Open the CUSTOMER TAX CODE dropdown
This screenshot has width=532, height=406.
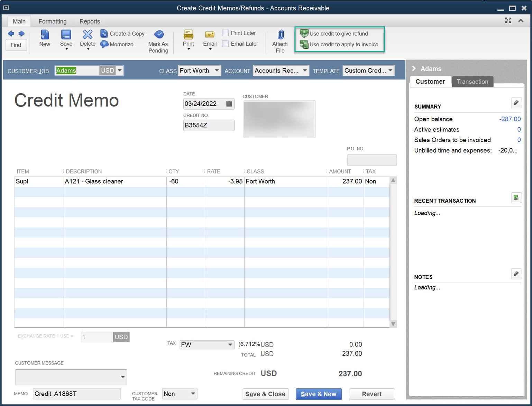pyautogui.click(x=192, y=394)
